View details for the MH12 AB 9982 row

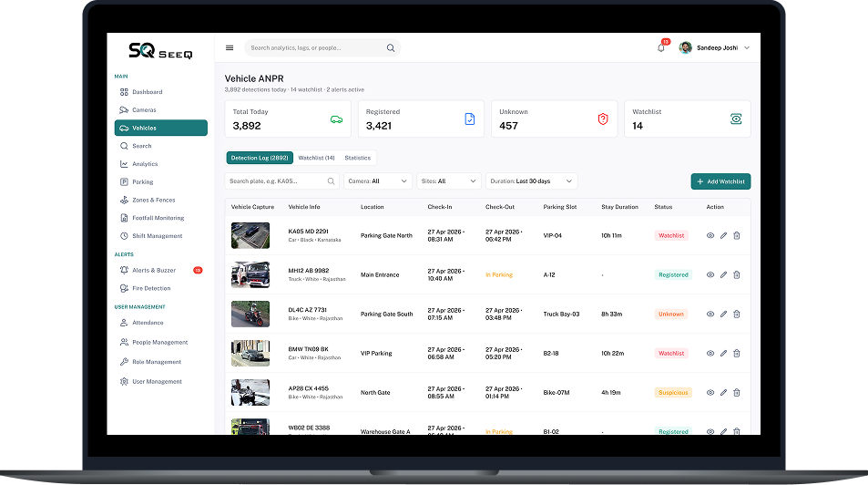tap(710, 275)
